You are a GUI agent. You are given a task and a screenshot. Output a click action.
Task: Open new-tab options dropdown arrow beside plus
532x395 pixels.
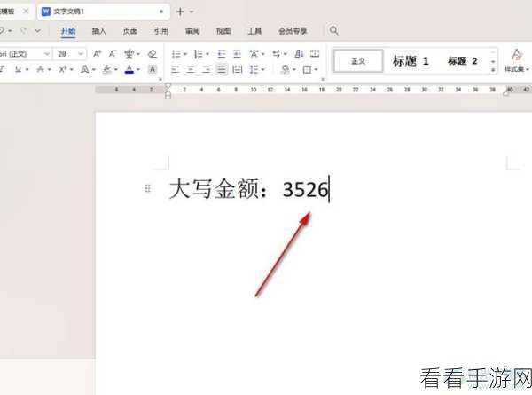(x=192, y=12)
